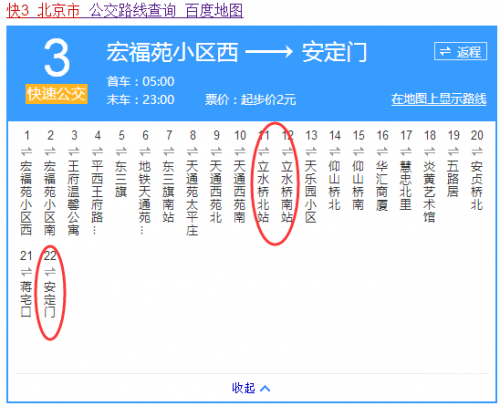Viewport: 500px width, 406px height.
Task: Click the 安定门 destination in header
Action: [334, 52]
